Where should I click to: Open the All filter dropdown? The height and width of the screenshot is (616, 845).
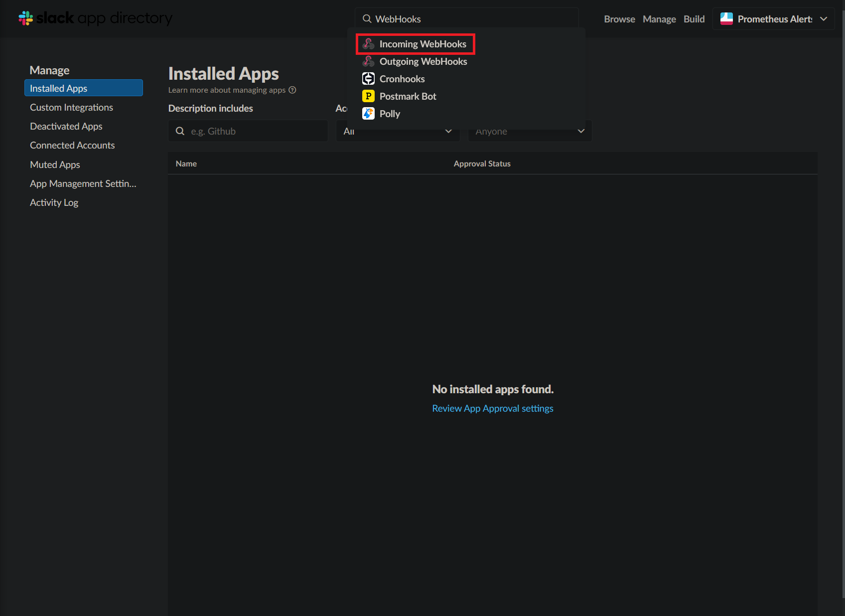pyautogui.click(x=398, y=131)
